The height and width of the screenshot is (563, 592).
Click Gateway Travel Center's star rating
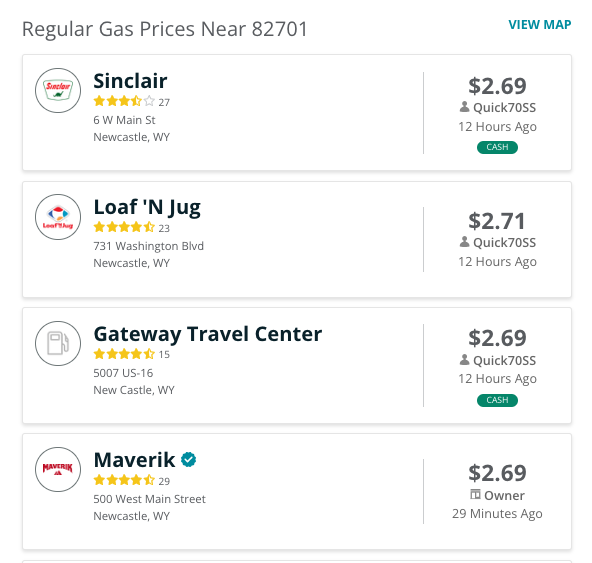click(x=124, y=354)
